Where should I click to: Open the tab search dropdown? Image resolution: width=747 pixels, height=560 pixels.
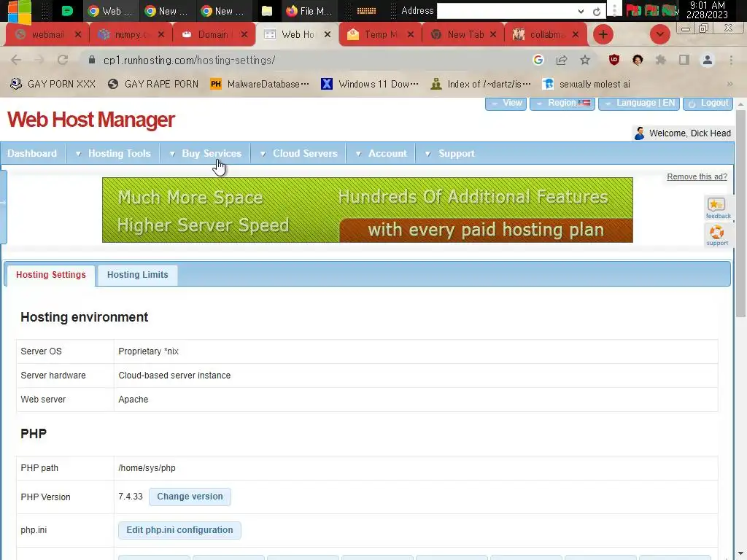pyautogui.click(x=659, y=34)
